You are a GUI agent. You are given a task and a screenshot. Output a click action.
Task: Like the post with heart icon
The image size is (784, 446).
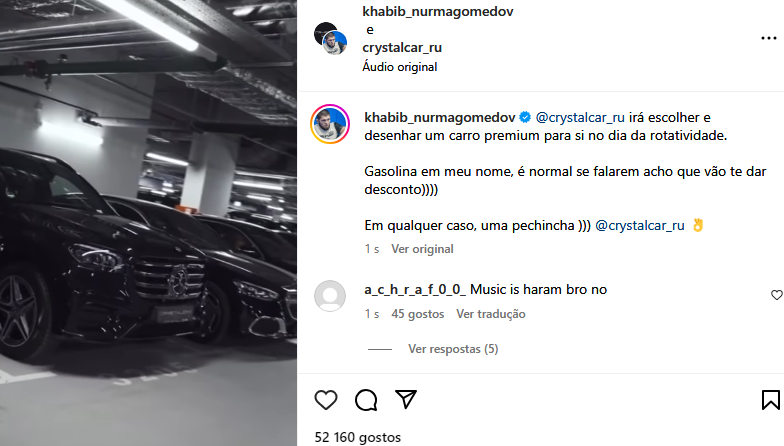(x=326, y=400)
